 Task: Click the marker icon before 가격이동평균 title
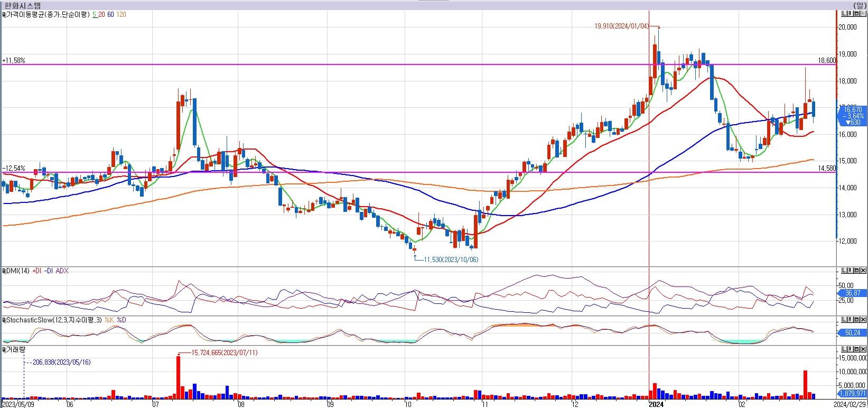[4, 14]
